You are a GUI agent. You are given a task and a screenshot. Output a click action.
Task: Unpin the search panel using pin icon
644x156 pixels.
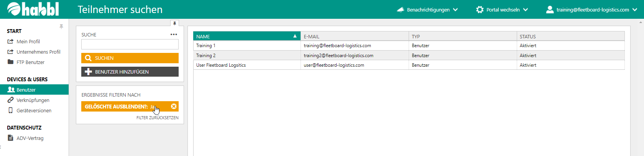click(x=174, y=23)
